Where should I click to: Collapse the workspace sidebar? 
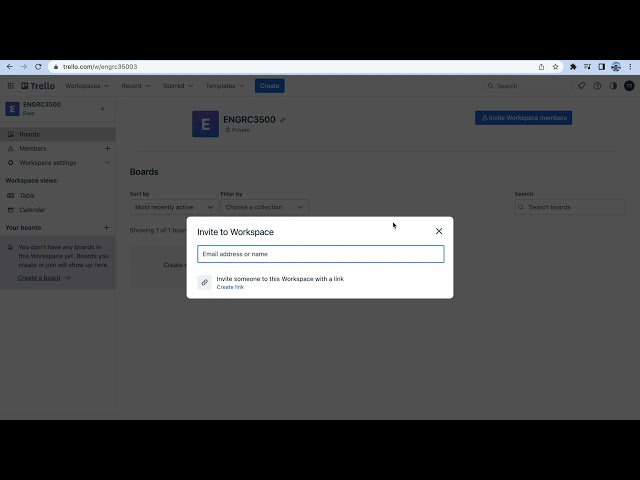pyautogui.click(x=103, y=109)
